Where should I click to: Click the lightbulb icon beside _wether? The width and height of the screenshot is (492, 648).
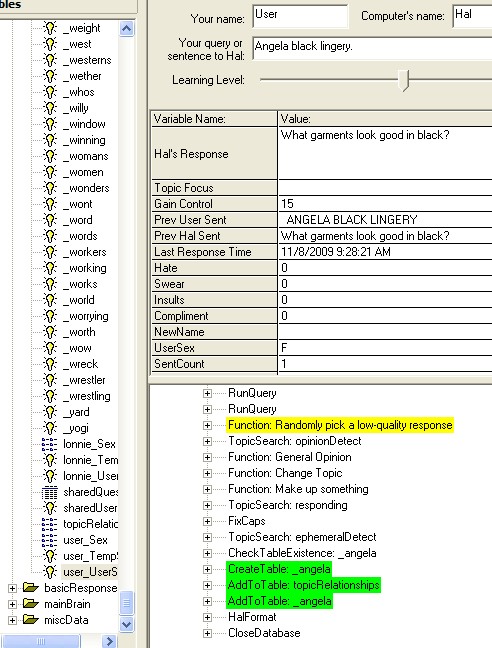[50, 76]
